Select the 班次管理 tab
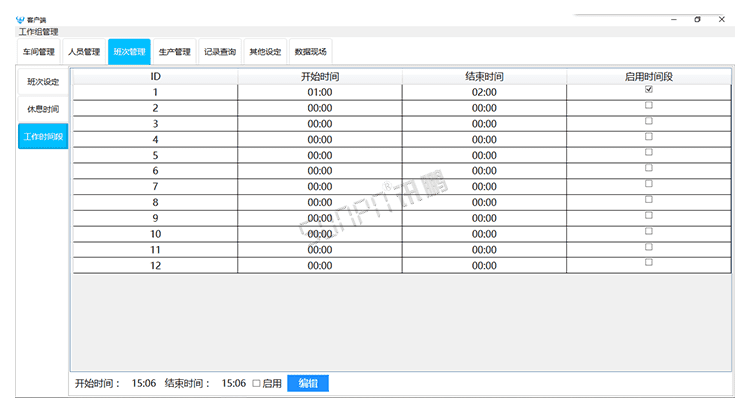This screenshot has height=406, width=750. coord(129,52)
